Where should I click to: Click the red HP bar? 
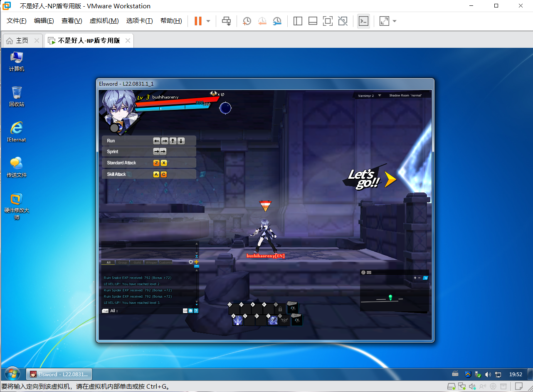click(x=177, y=102)
